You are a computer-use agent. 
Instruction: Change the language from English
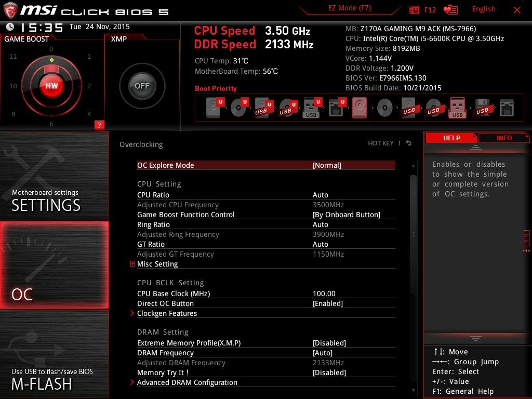(x=484, y=9)
